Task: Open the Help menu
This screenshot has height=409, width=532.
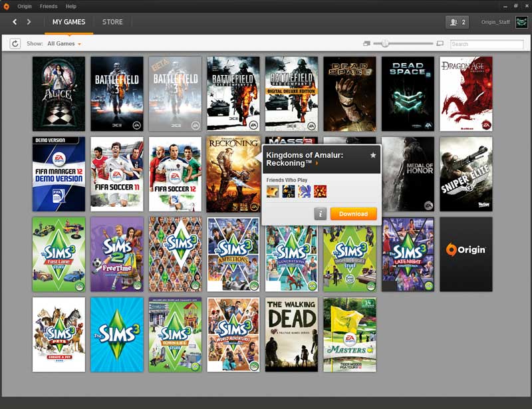Action: click(x=71, y=7)
